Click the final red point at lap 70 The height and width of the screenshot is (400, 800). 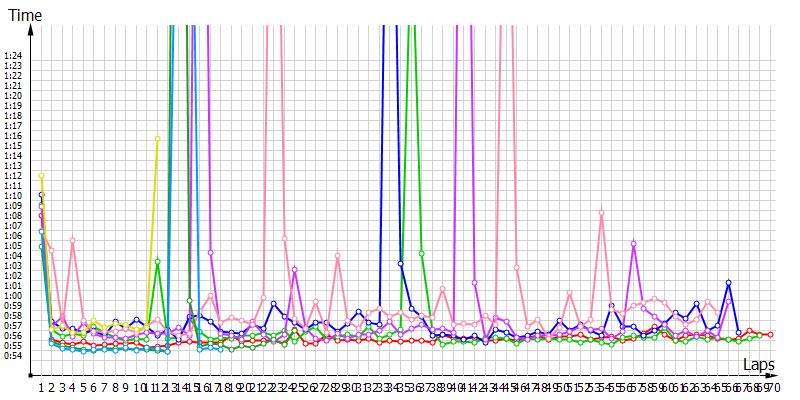click(x=770, y=334)
